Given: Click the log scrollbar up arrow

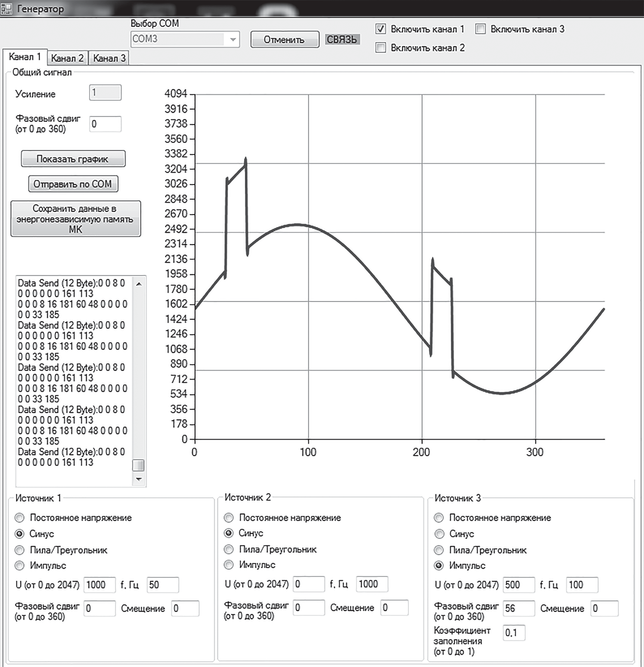Looking at the screenshot, I should click(x=139, y=284).
